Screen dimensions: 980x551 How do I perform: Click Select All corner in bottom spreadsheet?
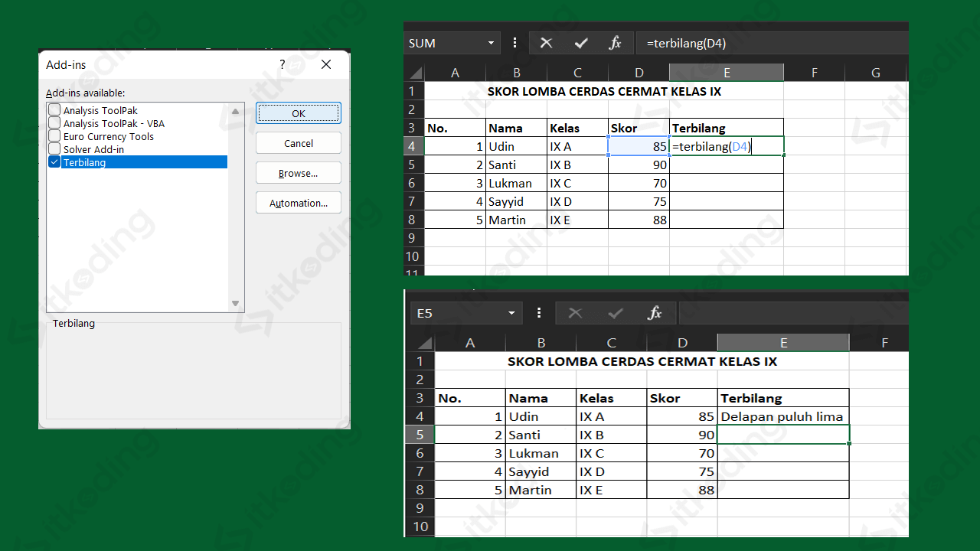pos(420,343)
